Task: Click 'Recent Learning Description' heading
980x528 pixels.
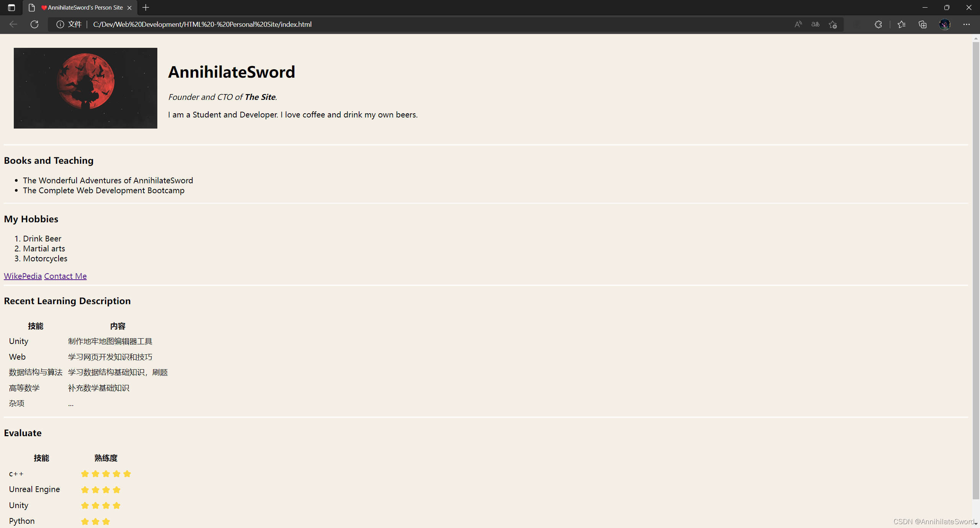Action: coord(67,301)
